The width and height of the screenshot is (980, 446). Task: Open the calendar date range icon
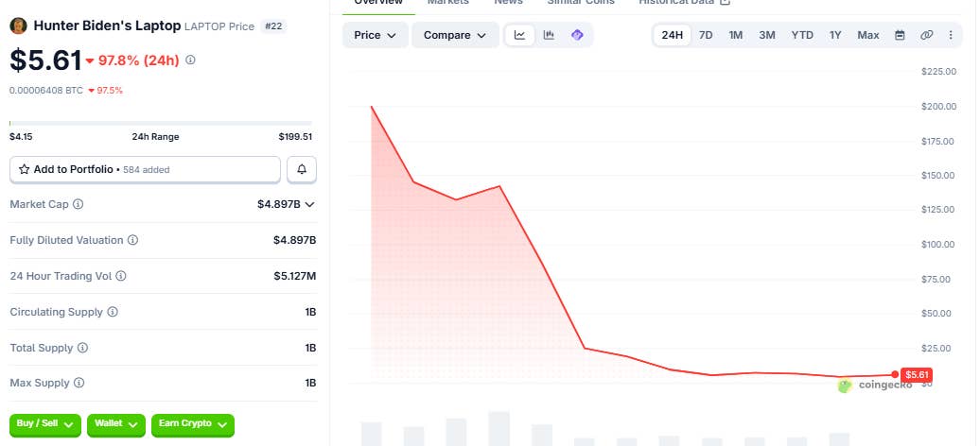point(900,35)
